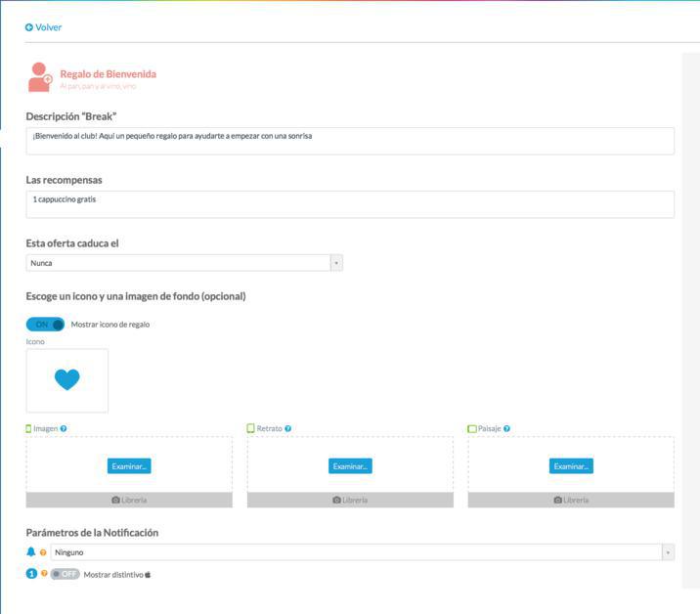The height and width of the screenshot is (614, 700).
Task: Open Librería under the Imagen upload
Action: click(129, 500)
